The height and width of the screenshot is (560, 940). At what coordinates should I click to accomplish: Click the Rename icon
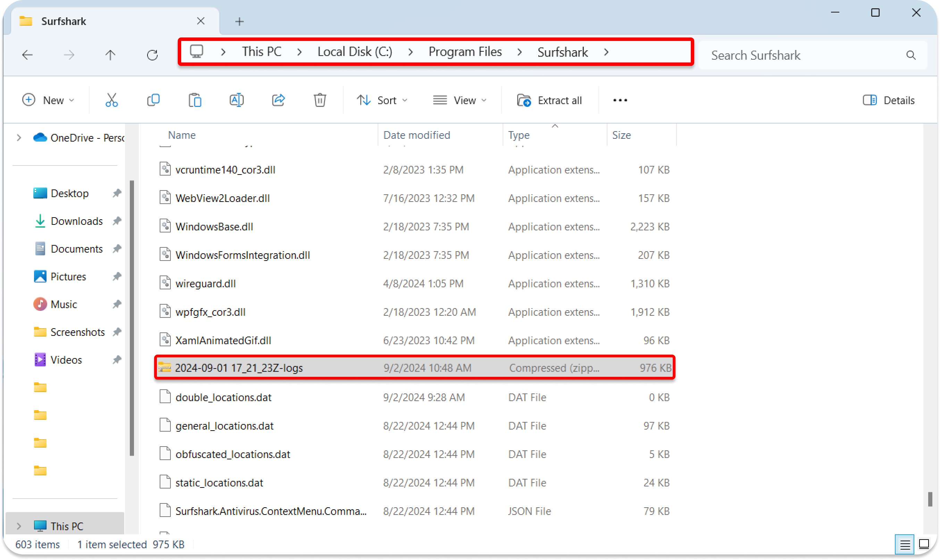pos(237,100)
